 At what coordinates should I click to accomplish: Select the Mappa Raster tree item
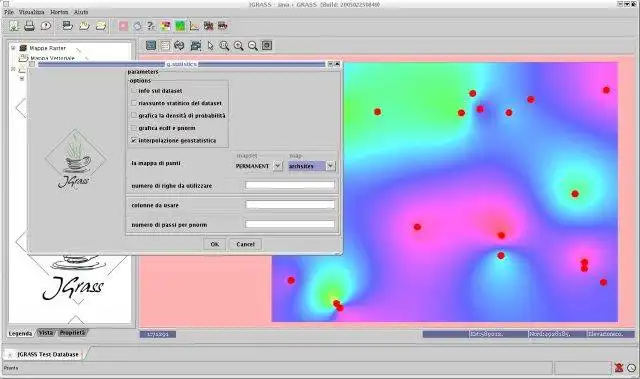click(x=47, y=48)
